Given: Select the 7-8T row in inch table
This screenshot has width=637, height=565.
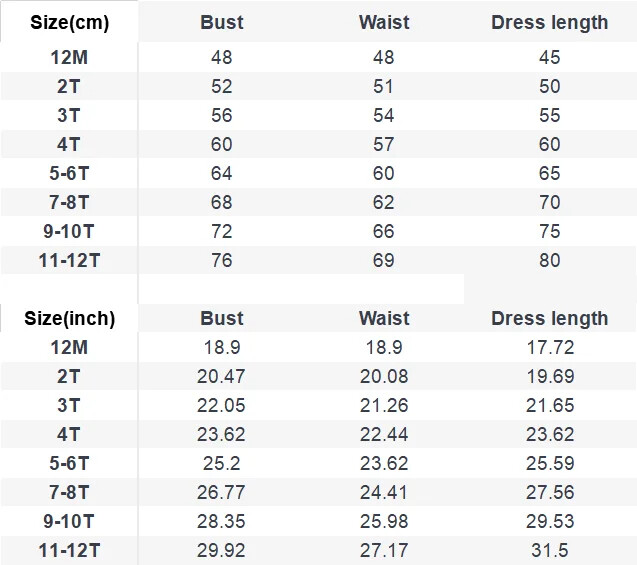Looking at the screenshot, I should tap(318, 492).
